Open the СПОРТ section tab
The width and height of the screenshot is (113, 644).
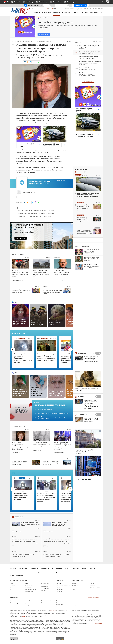(x=86, y=12)
